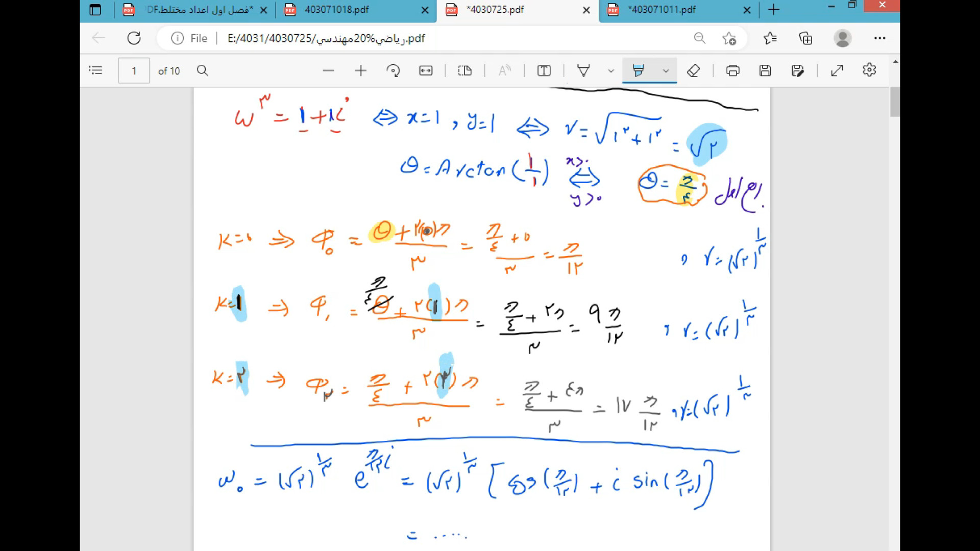The image size is (980, 551).
Task: Rotate the PDF page
Action: click(x=393, y=70)
